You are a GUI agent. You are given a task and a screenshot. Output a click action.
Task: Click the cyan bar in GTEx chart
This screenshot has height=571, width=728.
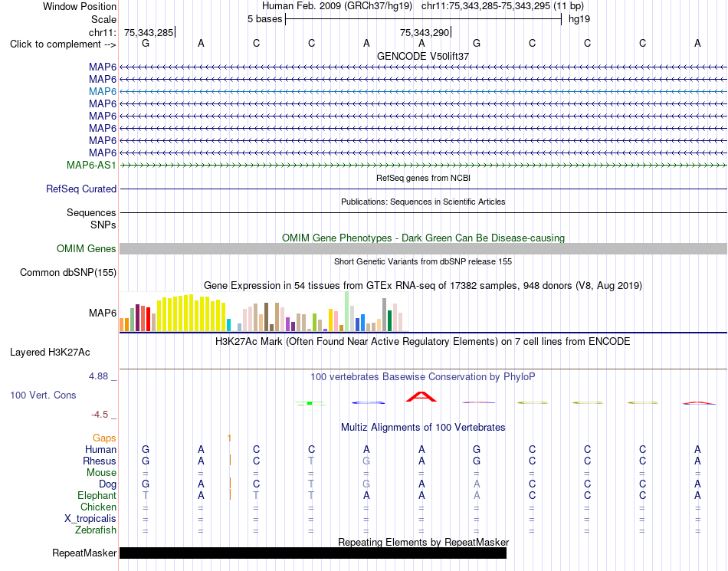tap(228, 325)
